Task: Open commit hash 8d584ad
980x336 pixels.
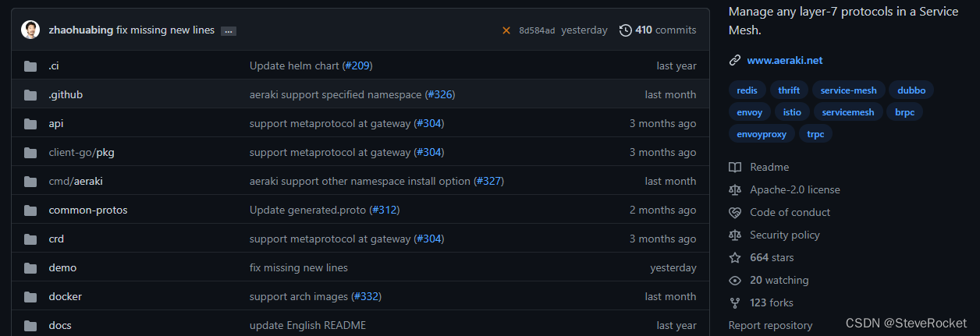Action: (537, 30)
